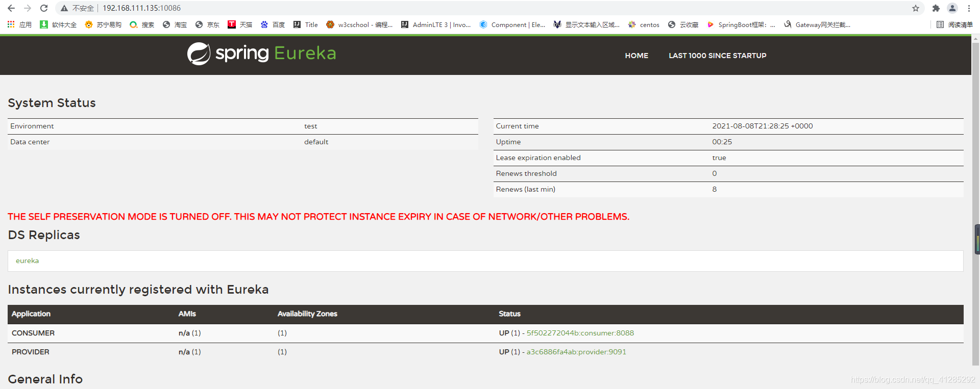Open the w3cschool bookmark
Viewport: 980px width, 389px height.
(x=359, y=24)
